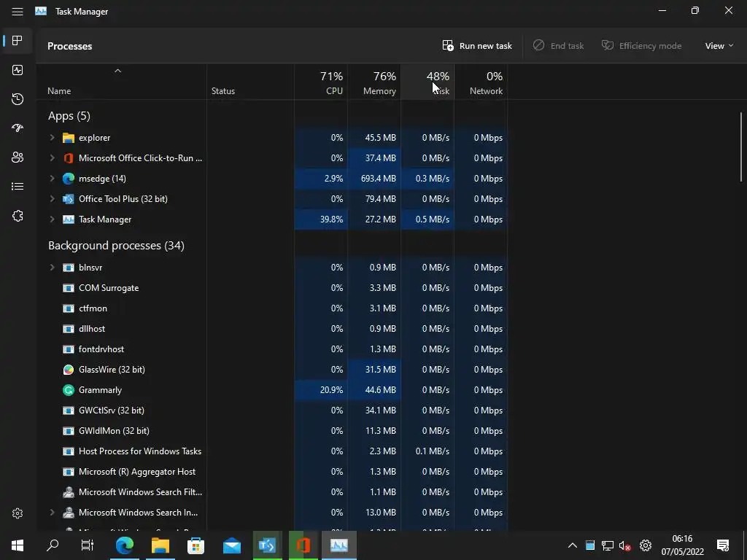Screen dimensions: 747x560
Task: Open the Performance page icon in sidebar
Action: [18, 70]
